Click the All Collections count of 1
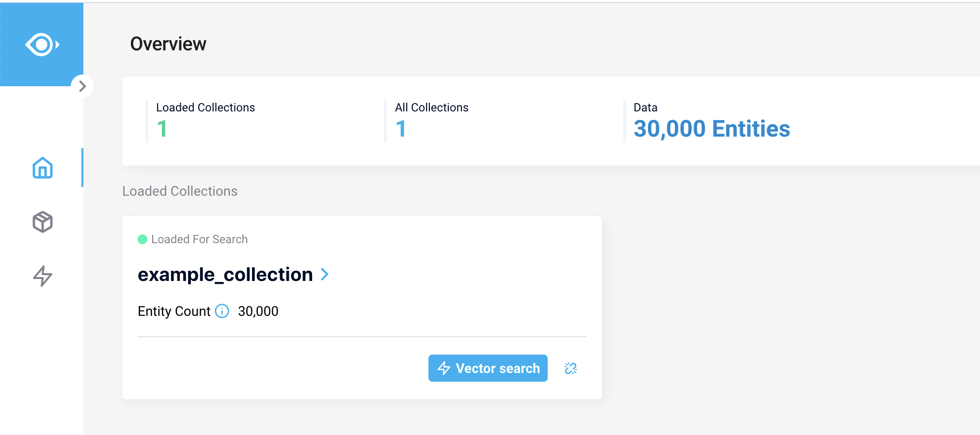This screenshot has height=435, width=980. point(400,129)
